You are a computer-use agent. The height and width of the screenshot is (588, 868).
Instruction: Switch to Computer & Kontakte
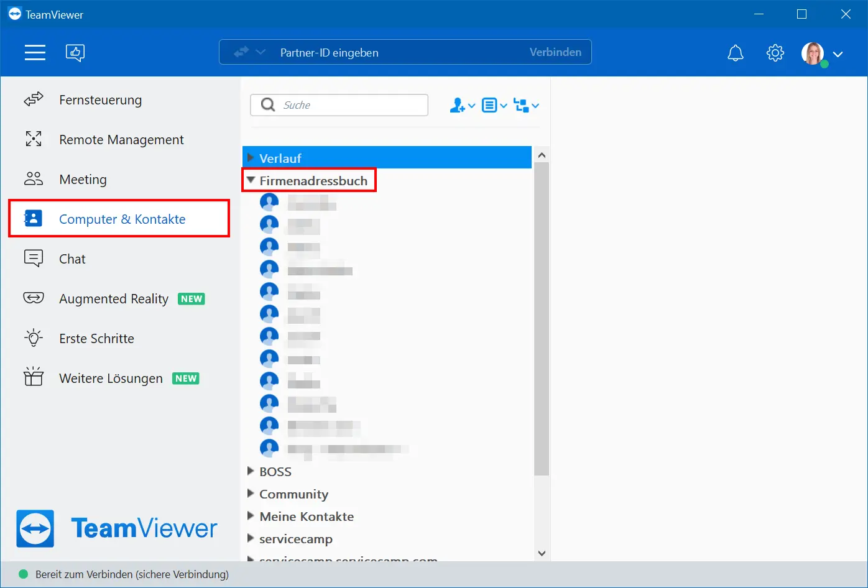pos(119,219)
